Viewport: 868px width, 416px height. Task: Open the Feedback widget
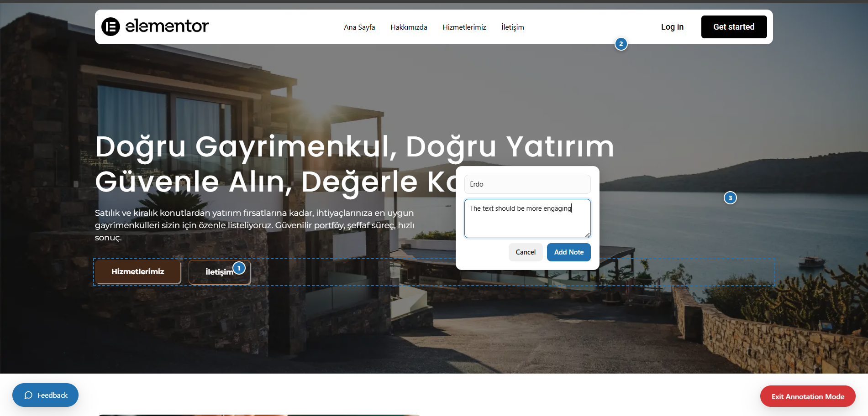click(45, 395)
